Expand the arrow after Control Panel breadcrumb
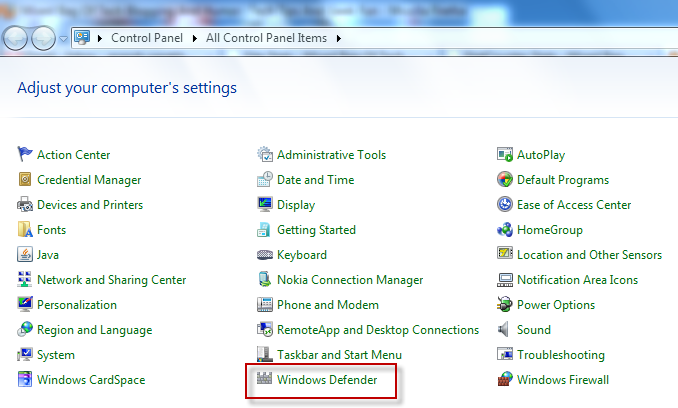The image size is (678, 408). coord(195,38)
